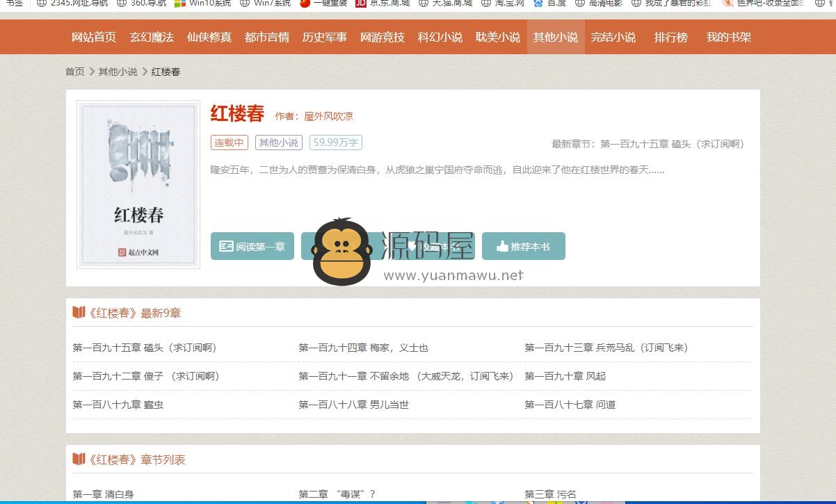Open the 网游竞技 category
The image size is (836, 504).
[383, 37]
